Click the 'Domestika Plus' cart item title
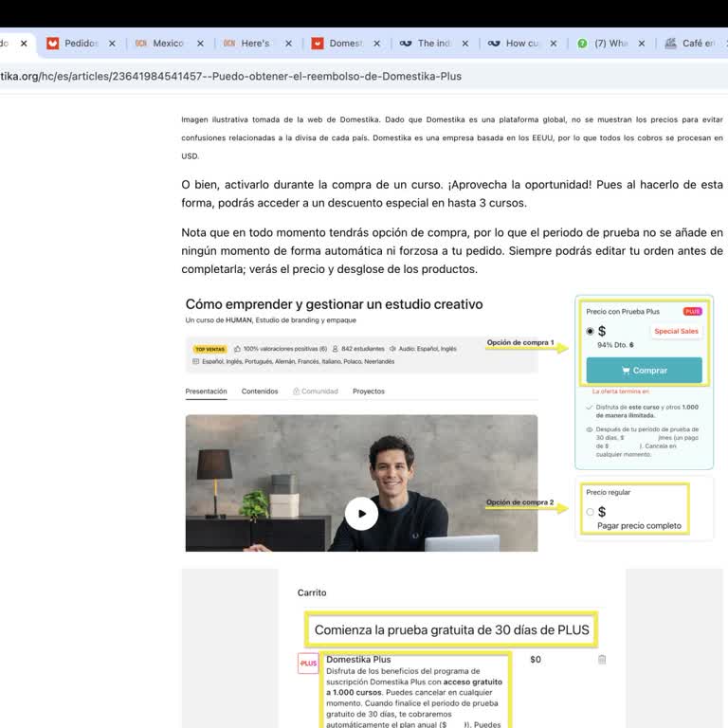Image resolution: width=728 pixels, height=728 pixels. pos(358,660)
